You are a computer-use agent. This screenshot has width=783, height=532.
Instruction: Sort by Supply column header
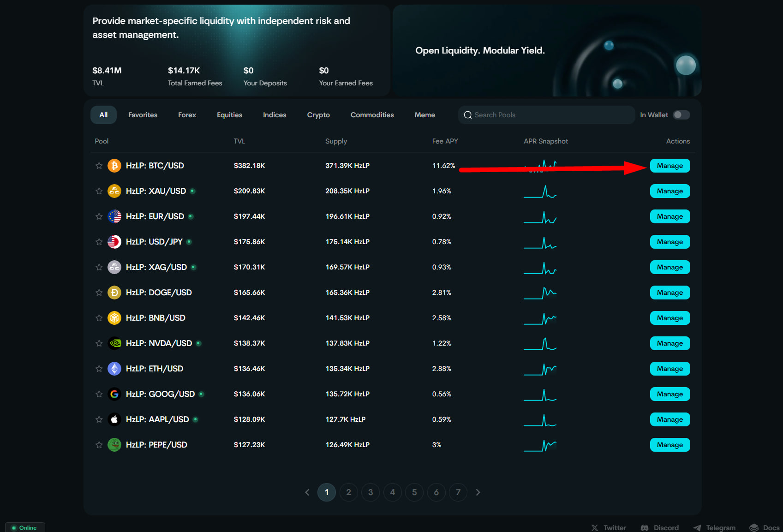click(336, 141)
